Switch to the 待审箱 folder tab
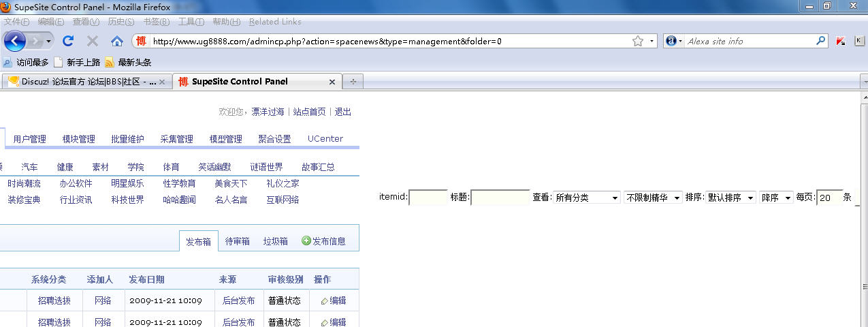This screenshot has width=868, height=327. pos(238,241)
